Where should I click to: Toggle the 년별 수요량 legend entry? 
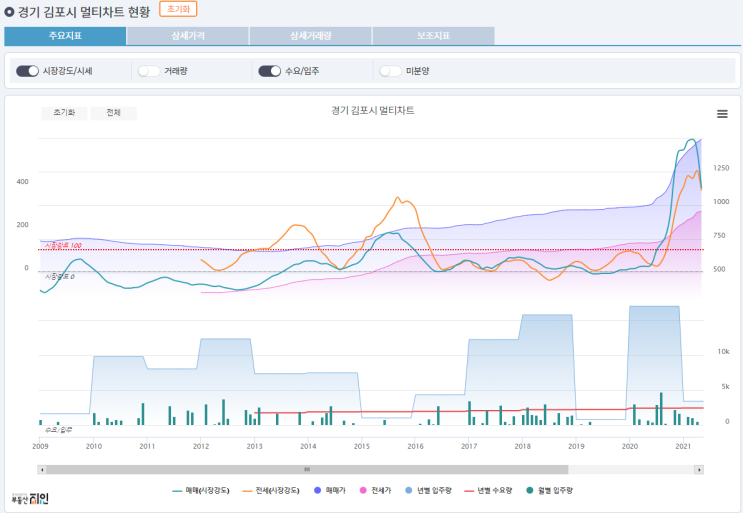tap(489, 491)
